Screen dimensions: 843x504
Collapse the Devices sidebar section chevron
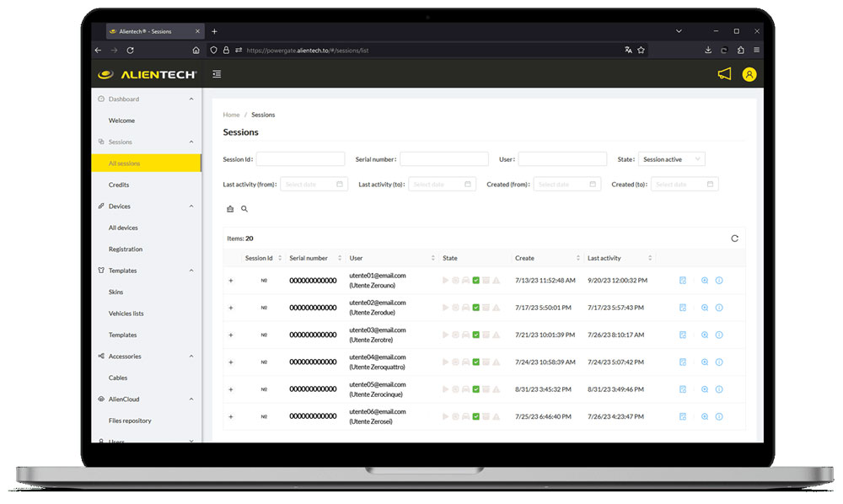tap(191, 206)
